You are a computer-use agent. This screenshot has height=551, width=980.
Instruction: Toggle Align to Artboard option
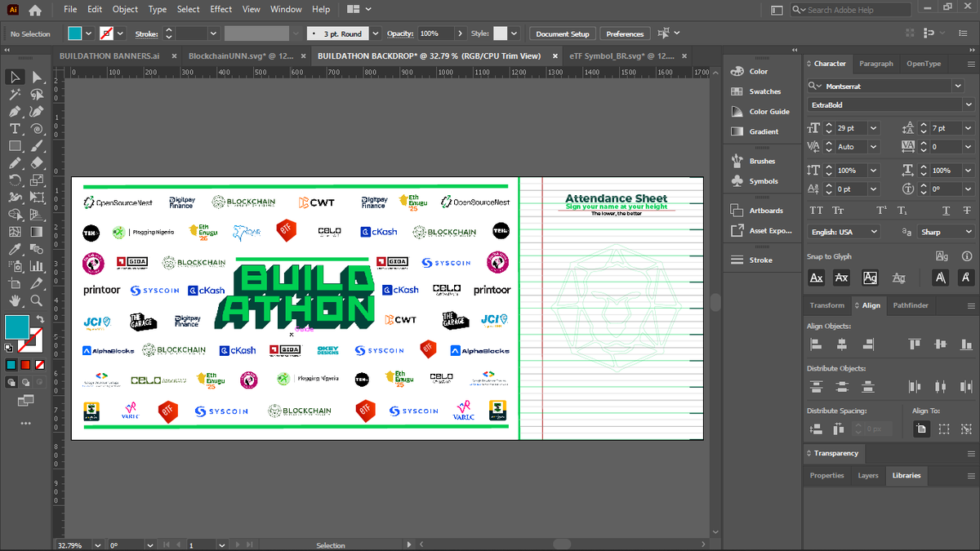921,429
